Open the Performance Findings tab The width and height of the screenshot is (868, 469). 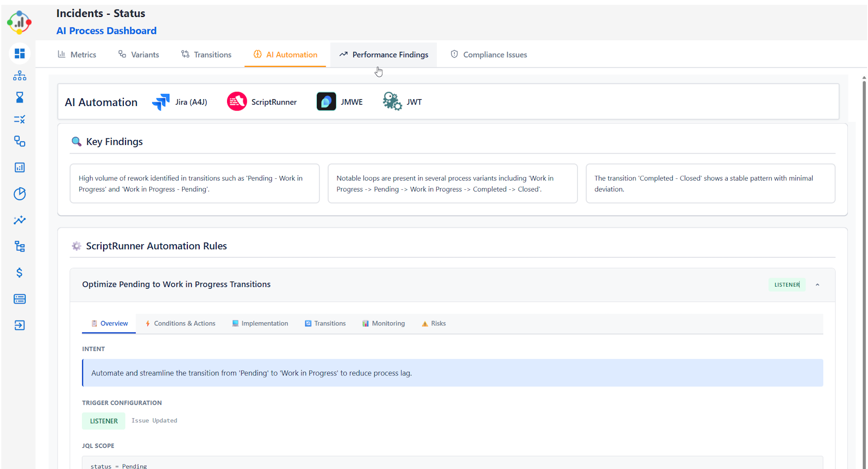tap(383, 54)
